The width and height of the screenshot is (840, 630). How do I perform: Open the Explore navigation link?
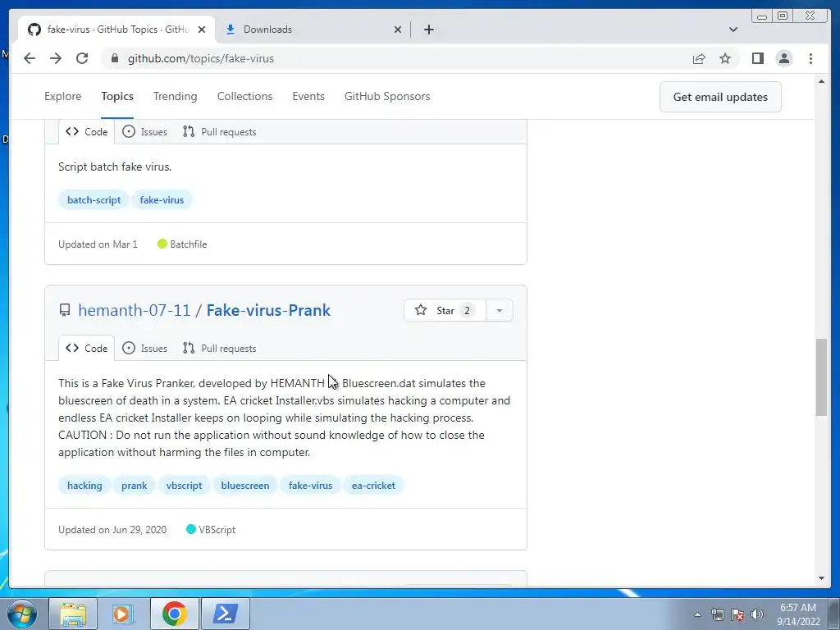pyautogui.click(x=62, y=97)
